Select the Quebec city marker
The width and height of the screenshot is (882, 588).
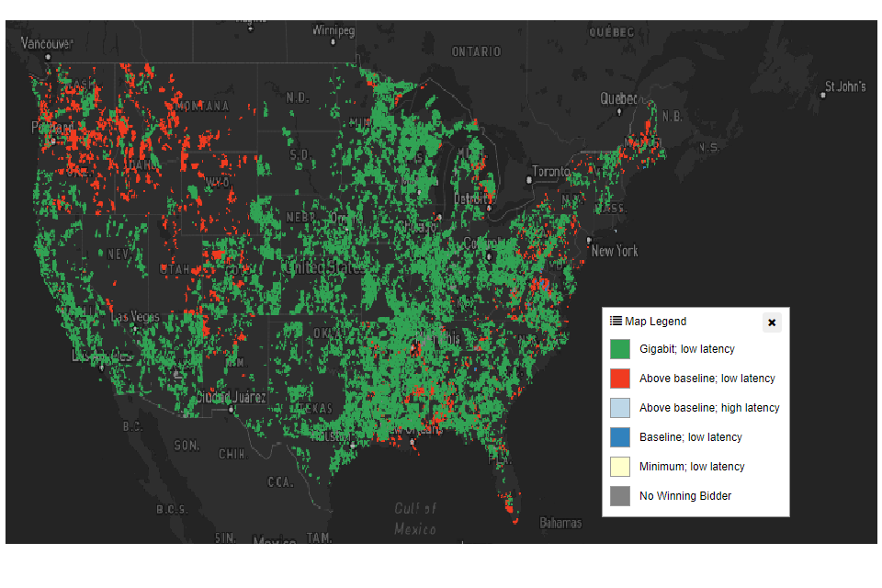point(618,110)
